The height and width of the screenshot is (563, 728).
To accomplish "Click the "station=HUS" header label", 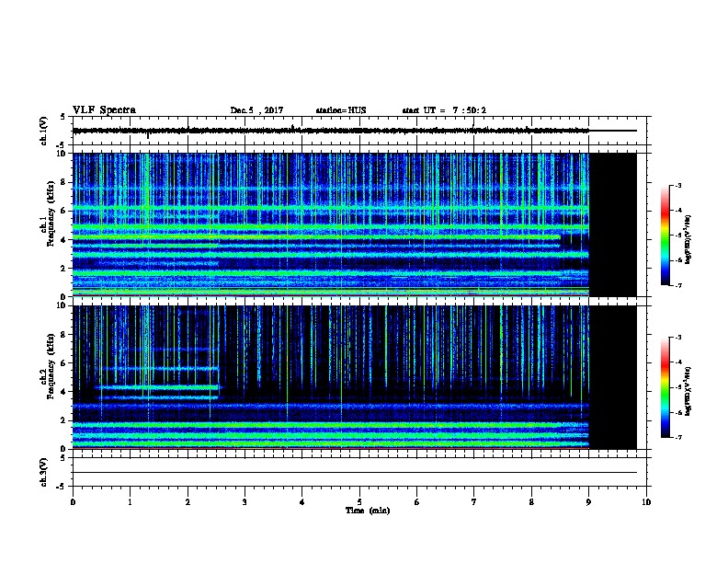I will tap(341, 110).
